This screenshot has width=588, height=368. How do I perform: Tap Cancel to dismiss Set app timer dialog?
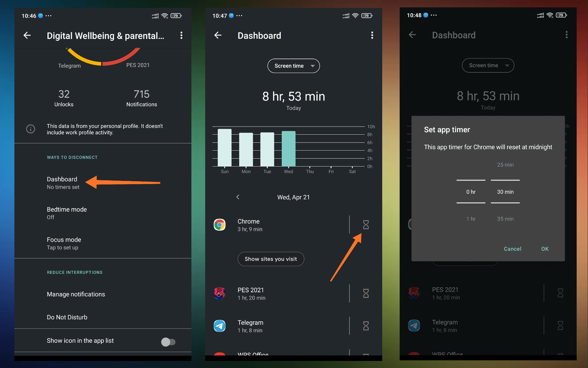coord(512,249)
